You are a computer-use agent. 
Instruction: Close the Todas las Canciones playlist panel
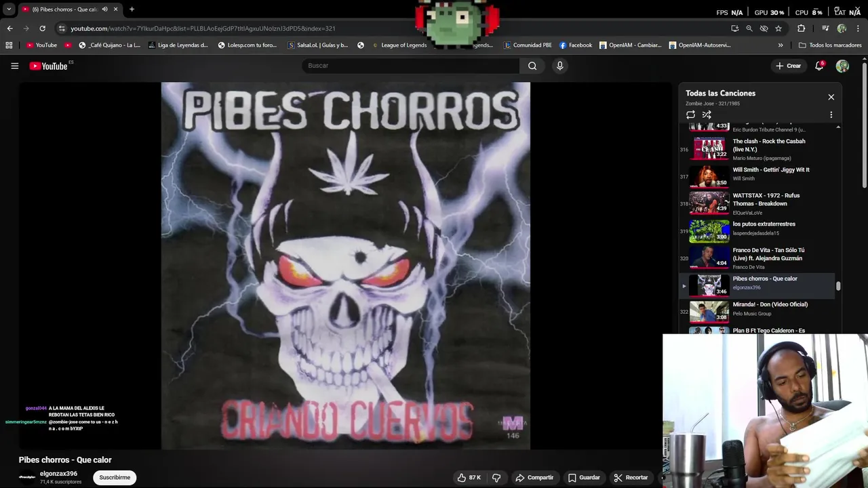[x=831, y=97]
